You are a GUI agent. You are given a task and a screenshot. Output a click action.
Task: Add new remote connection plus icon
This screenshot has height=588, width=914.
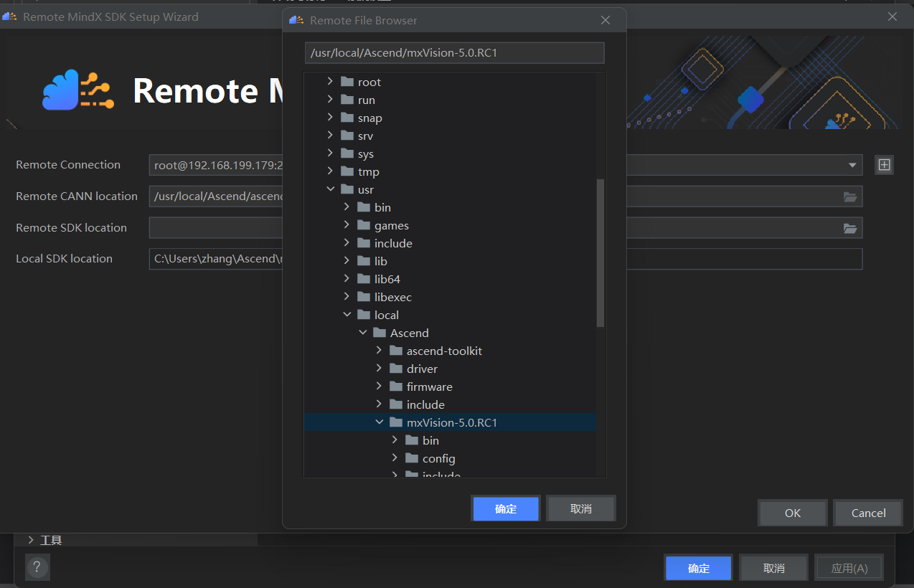(885, 165)
